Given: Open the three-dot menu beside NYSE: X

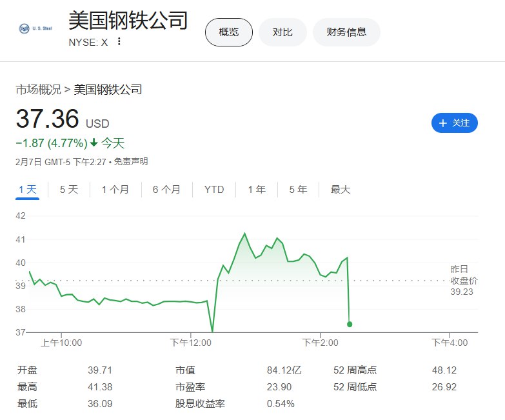Looking at the screenshot, I should [x=119, y=41].
